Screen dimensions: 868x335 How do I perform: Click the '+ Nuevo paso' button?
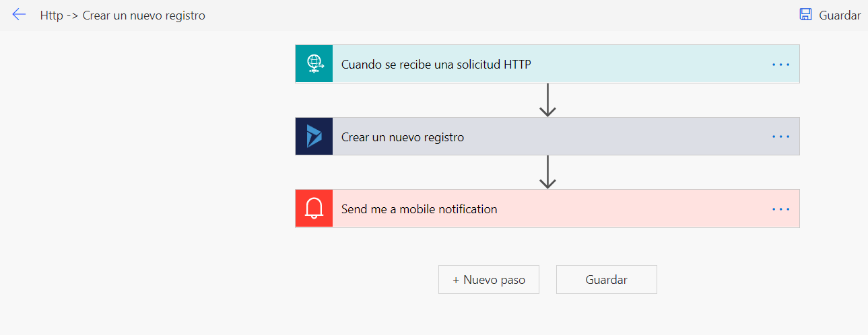click(x=489, y=279)
